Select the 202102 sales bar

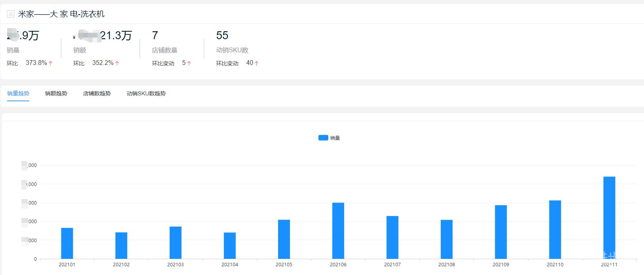coord(121,246)
